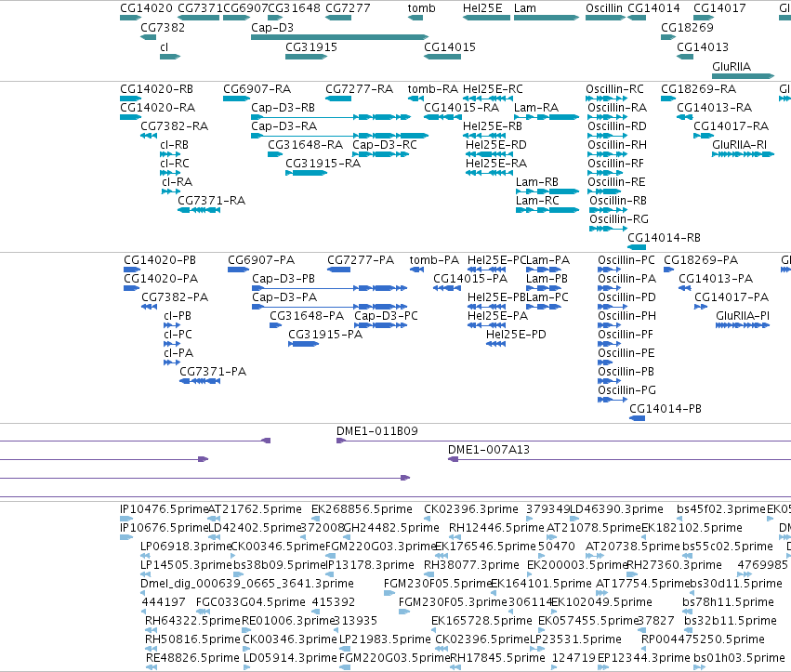
Task: Open the FGC033G04.5prime EST label
Action: pyautogui.click(x=251, y=602)
